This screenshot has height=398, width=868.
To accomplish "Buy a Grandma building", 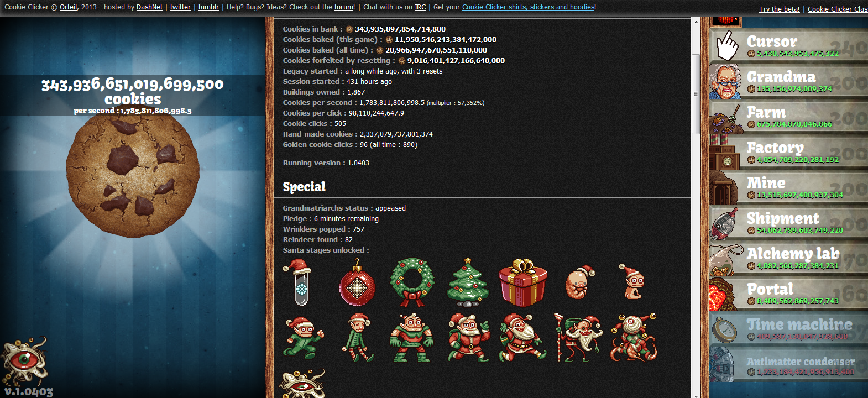I will [x=788, y=82].
